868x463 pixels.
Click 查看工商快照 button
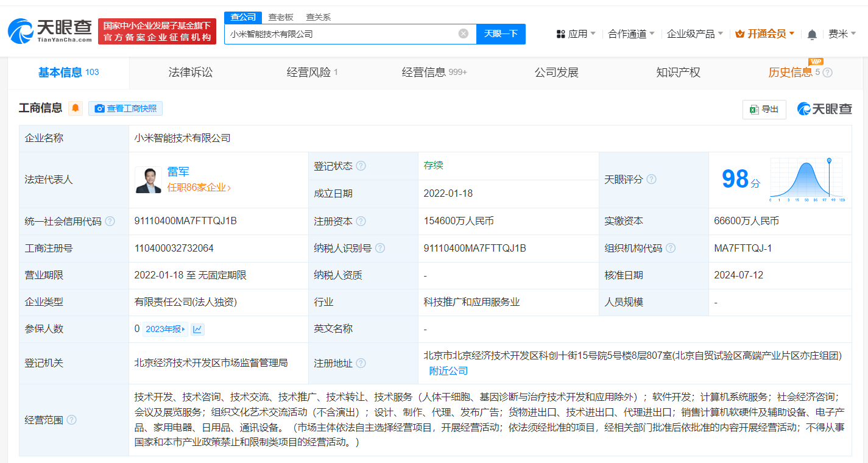125,108
